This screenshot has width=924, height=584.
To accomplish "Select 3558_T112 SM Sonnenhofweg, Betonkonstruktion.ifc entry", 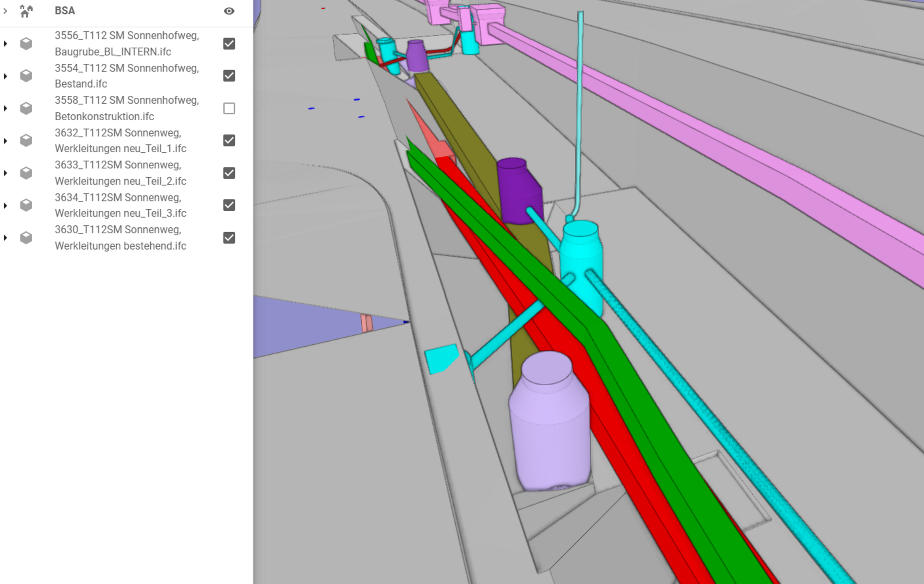I will coord(127,108).
